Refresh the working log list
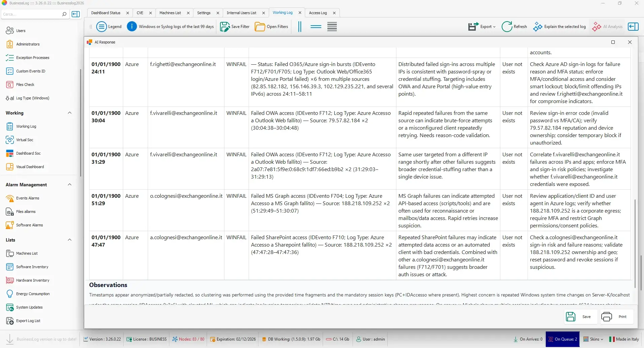This screenshot has width=644, height=348. tap(514, 27)
